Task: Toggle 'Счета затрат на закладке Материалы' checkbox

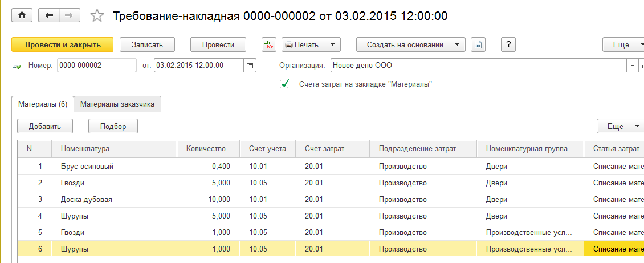Action: pos(284,84)
